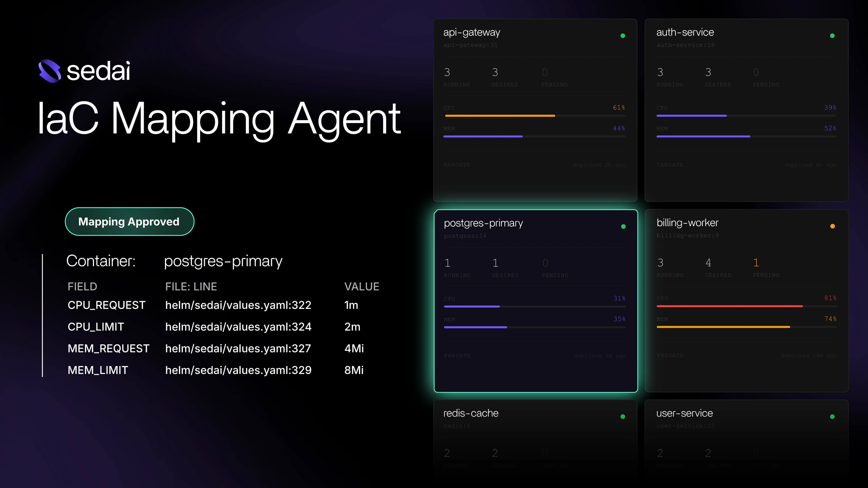Click auth-service CPU bar at 39%
Viewport: 868px width, 488px height.
click(x=746, y=115)
